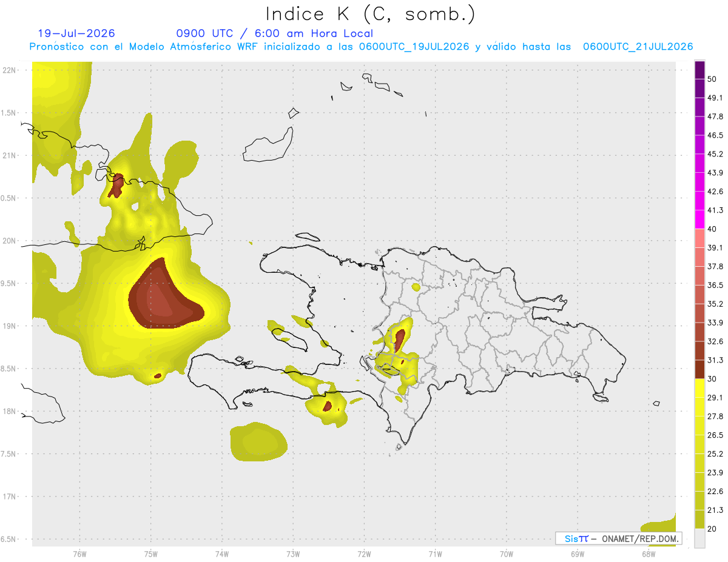This screenshot has height=562, width=728.
Task: Click the longitude label "75W"
Action: (151, 554)
